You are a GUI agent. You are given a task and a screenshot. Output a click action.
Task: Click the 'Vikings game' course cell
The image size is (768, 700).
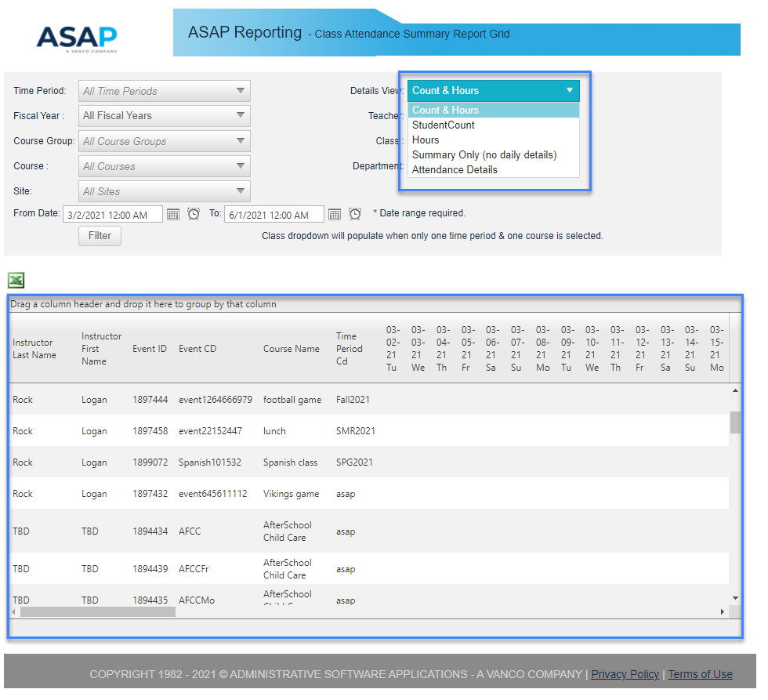point(292,494)
